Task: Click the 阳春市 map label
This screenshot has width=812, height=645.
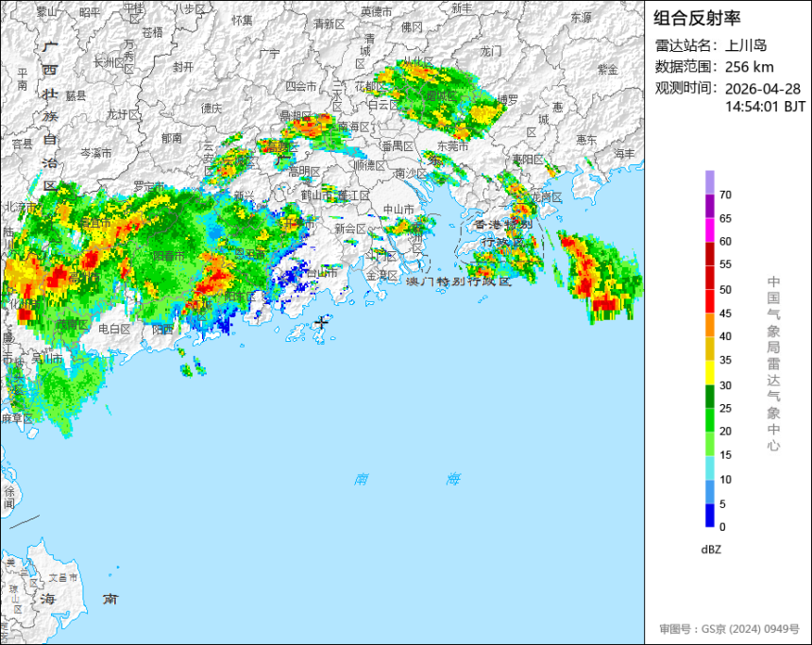Action: (x=169, y=256)
